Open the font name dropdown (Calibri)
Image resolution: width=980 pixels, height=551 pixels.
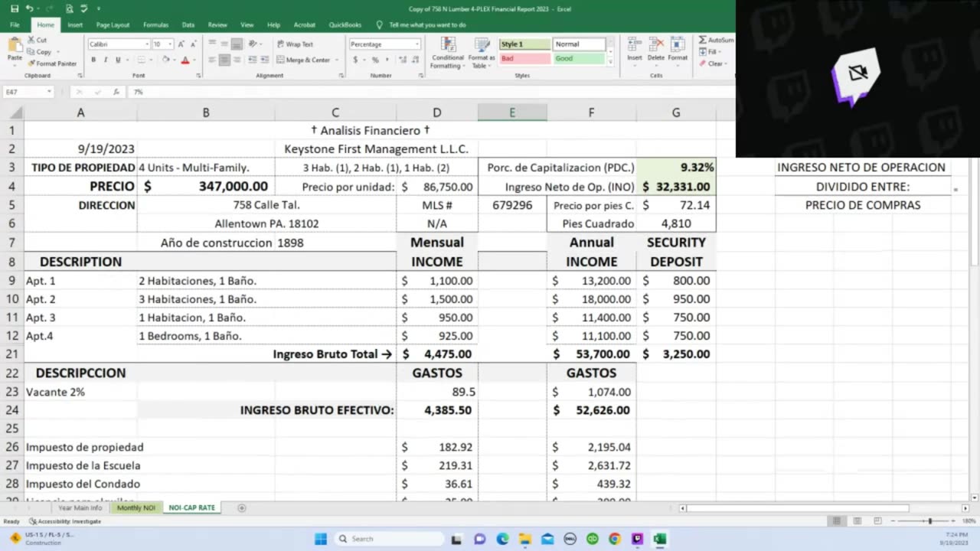coord(147,44)
